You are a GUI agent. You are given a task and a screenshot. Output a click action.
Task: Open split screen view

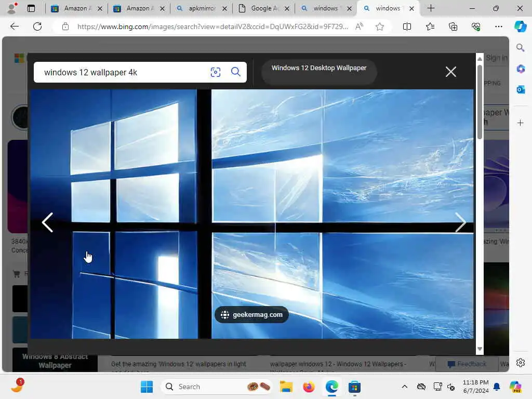pyautogui.click(x=407, y=26)
